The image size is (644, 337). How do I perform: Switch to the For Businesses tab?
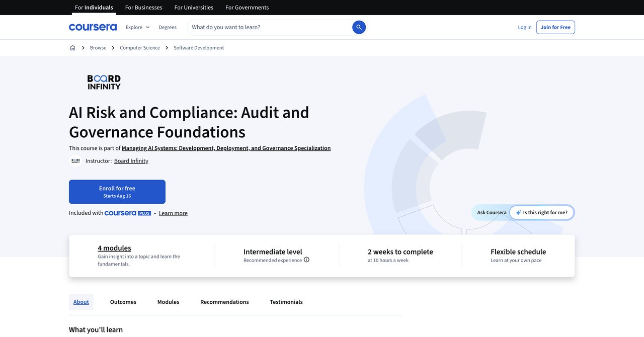click(144, 8)
